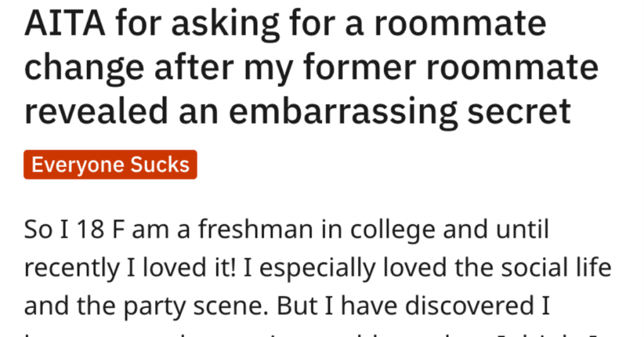Click 'roommate' at end of first title line

(460, 23)
